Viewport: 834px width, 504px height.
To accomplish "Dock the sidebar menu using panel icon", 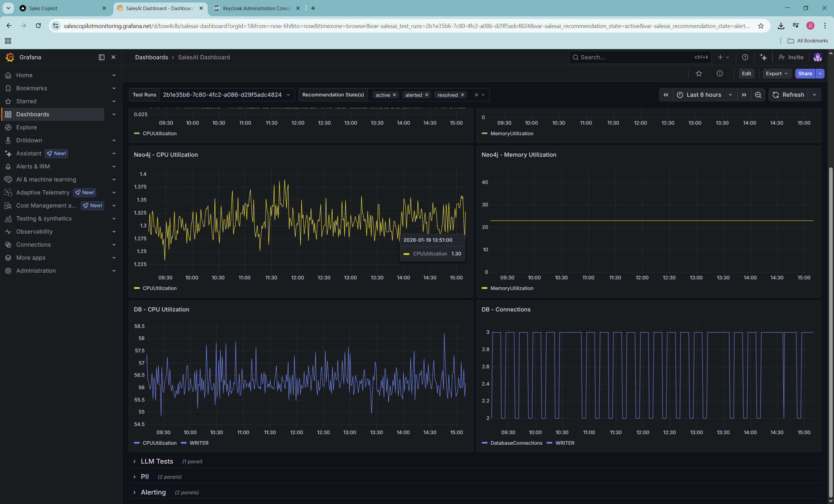I will pyautogui.click(x=102, y=57).
